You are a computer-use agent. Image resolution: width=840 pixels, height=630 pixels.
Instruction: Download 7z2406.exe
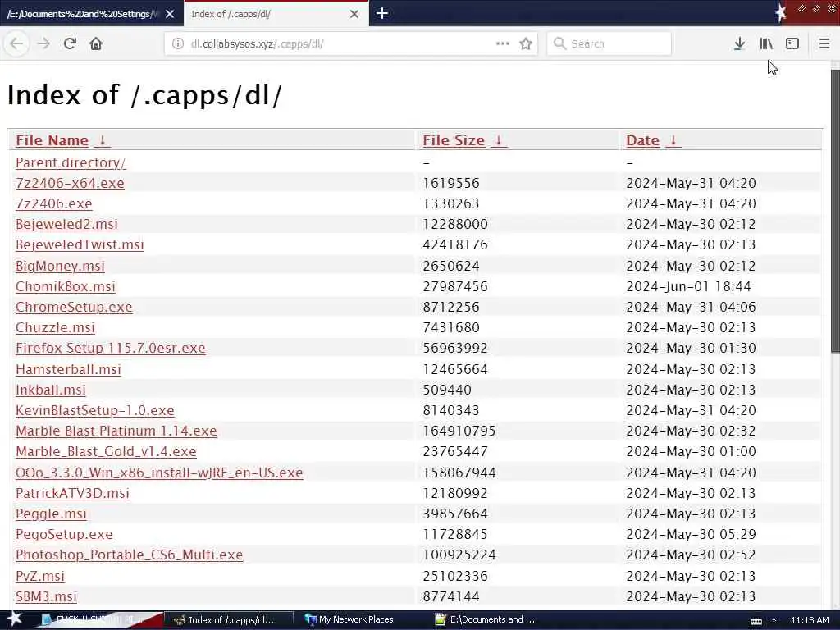click(x=53, y=203)
